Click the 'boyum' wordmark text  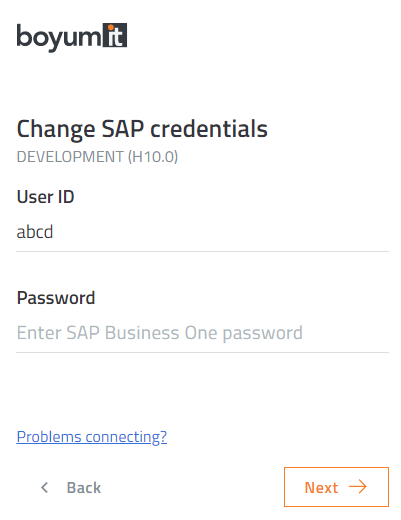(59, 38)
